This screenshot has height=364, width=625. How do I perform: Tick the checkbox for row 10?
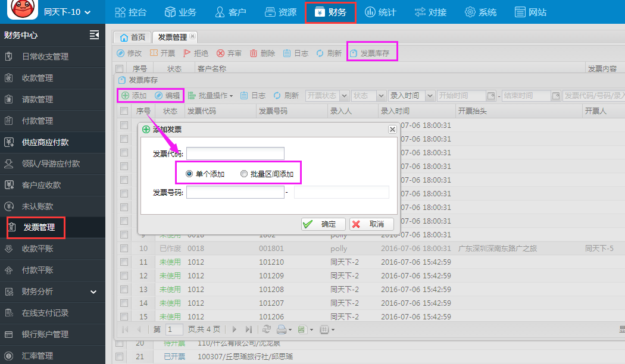click(124, 249)
